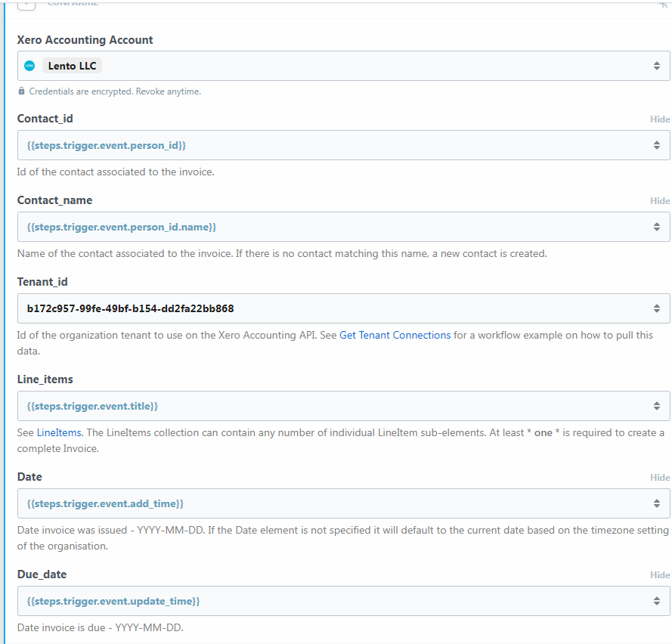This screenshot has width=672, height=644.
Task: Open the Line_items field selector arrows
Action: pyautogui.click(x=657, y=406)
